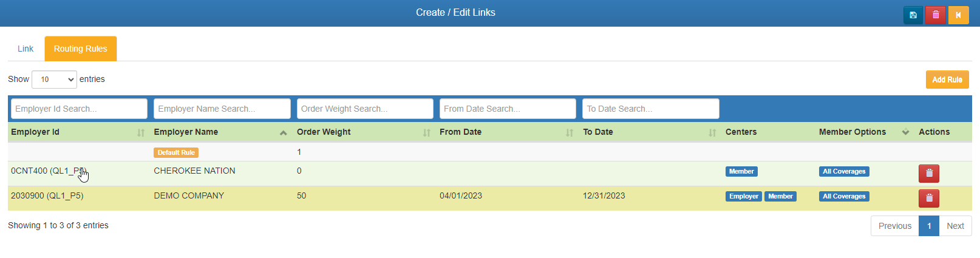Click order weight 0 of CHEROKEE NATION

point(299,171)
